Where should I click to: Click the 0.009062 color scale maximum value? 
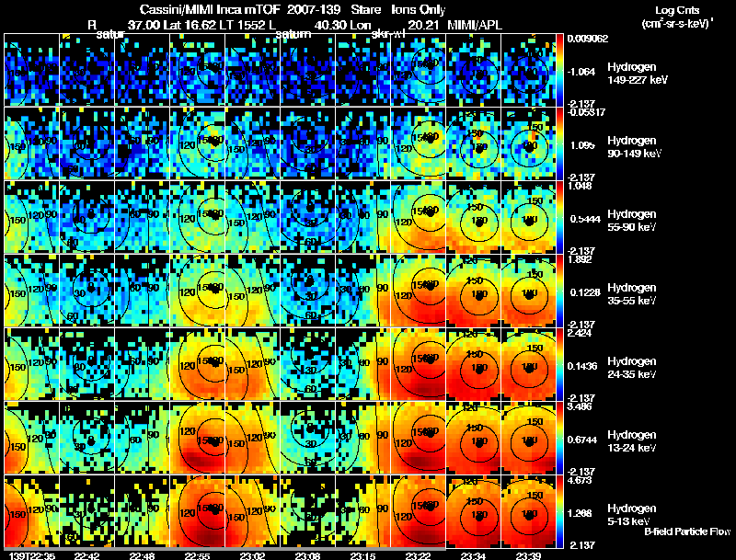click(x=588, y=39)
